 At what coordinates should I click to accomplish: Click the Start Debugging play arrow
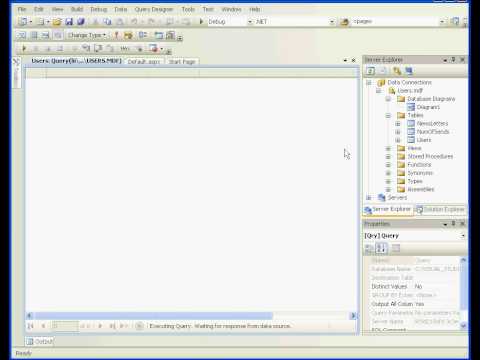[201, 22]
